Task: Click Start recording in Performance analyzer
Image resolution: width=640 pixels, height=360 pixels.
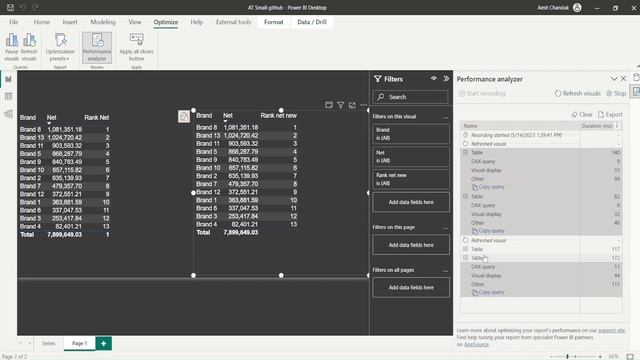Action: (x=482, y=93)
